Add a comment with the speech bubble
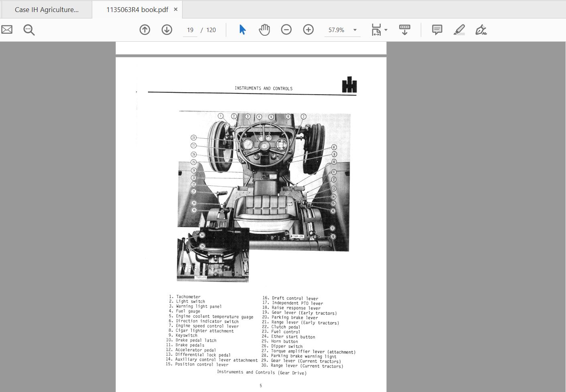Image resolution: width=566 pixels, height=392 pixels. [x=437, y=30]
